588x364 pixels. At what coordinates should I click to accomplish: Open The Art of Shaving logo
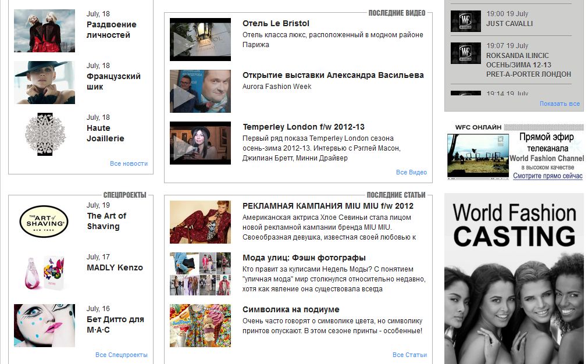pyautogui.click(x=44, y=222)
